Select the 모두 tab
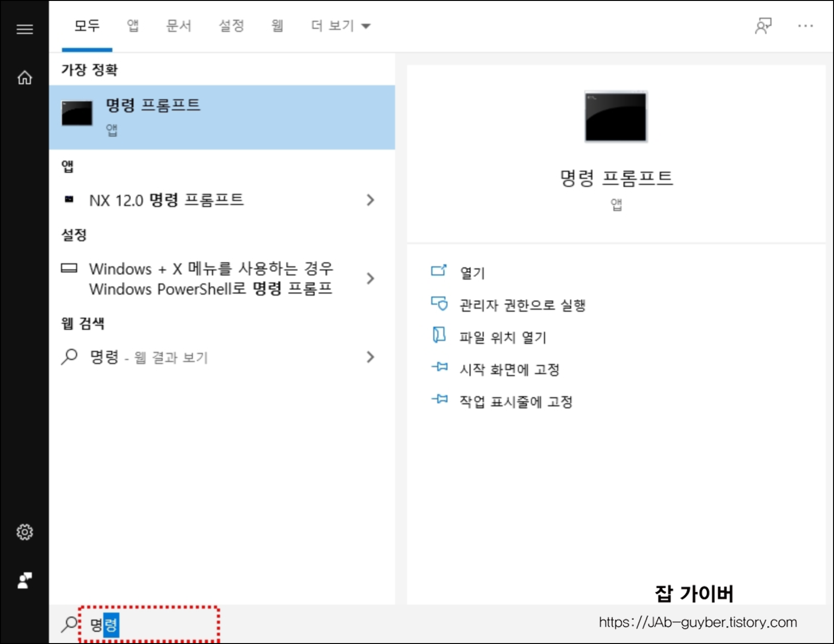The image size is (834, 644). point(87,26)
